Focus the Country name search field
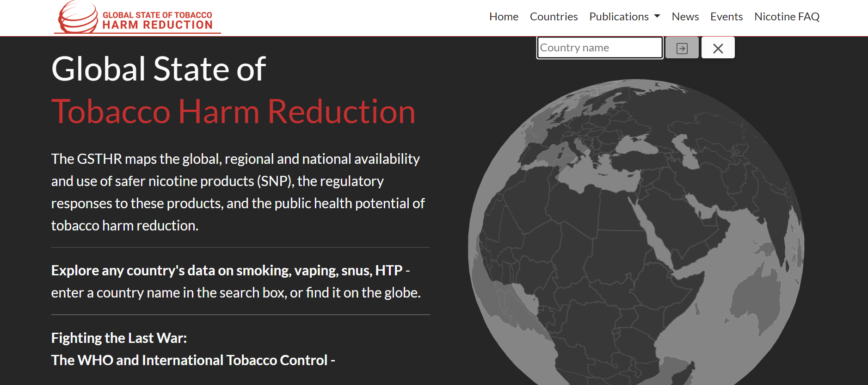The image size is (868, 385). point(600,48)
